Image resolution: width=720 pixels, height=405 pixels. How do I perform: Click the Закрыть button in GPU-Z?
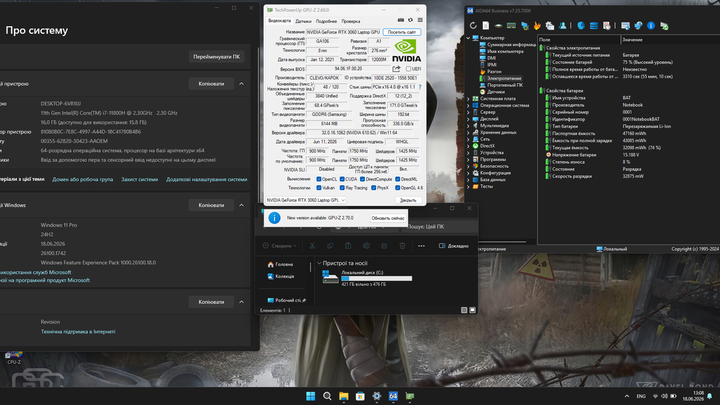408,200
